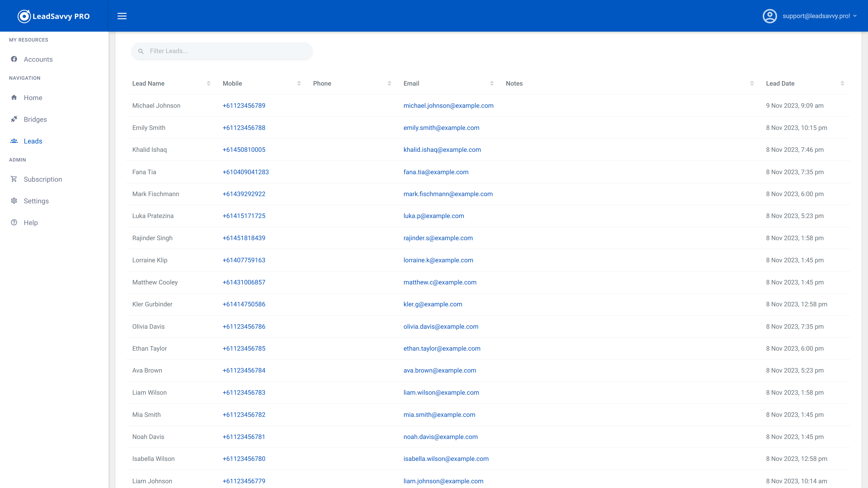Email mark.fischmann@example.com
The height and width of the screenshot is (488, 868).
coord(448,194)
